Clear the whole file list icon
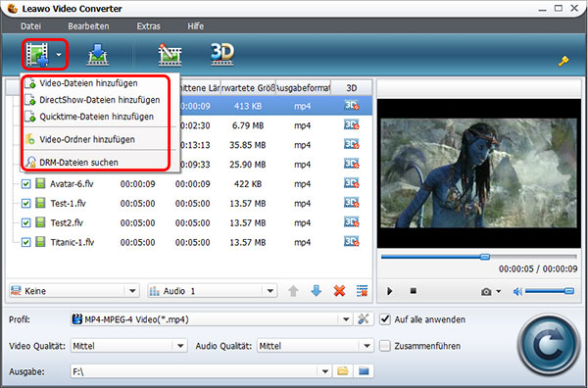The height and width of the screenshot is (388, 588). tap(363, 291)
